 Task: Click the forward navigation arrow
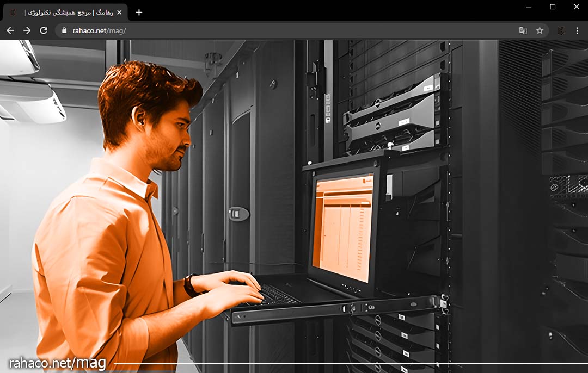pos(27,30)
